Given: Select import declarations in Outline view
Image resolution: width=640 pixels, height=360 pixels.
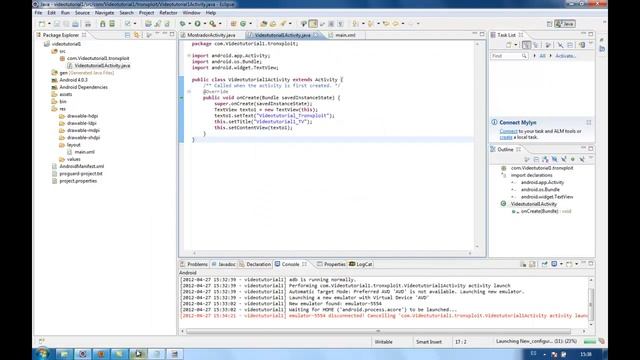Looking at the screenshot, I should point(531,176).
